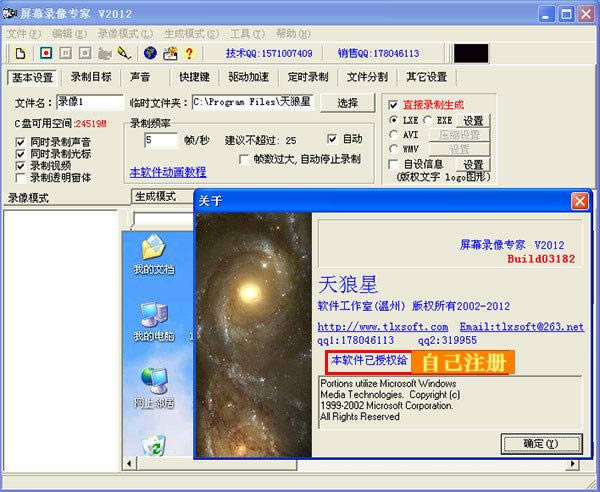
Task: Toggle 录制视频 checkbox
Action: pyautogui.click(x=20, y=166)
